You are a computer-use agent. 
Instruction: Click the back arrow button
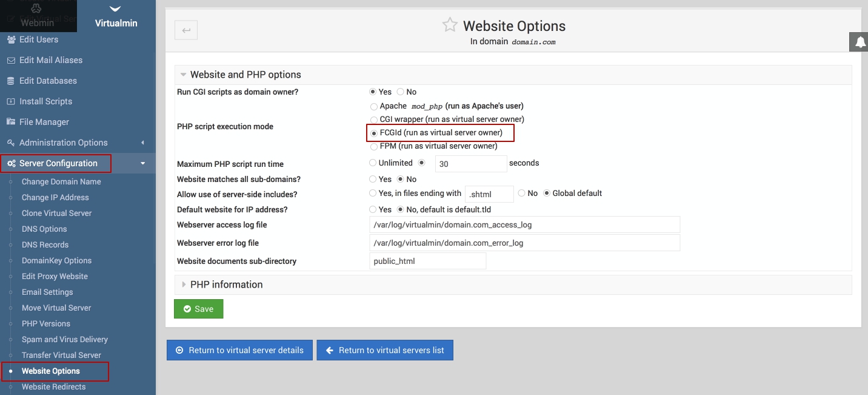[186, 30]
